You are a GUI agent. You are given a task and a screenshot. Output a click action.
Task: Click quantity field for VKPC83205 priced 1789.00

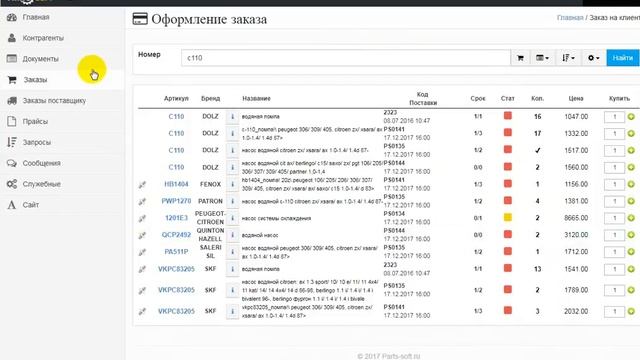pyautogui.click(x=614, y=290)
